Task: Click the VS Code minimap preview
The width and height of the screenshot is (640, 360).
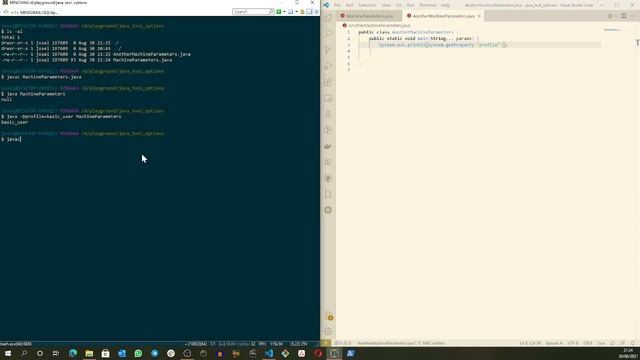Action: (612, 30)
